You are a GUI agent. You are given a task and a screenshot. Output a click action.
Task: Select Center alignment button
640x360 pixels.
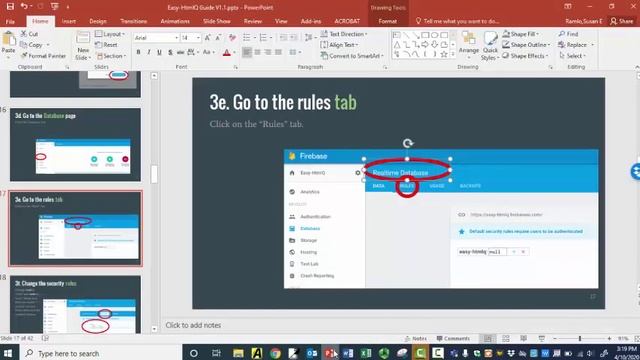[x=257, y=52]
